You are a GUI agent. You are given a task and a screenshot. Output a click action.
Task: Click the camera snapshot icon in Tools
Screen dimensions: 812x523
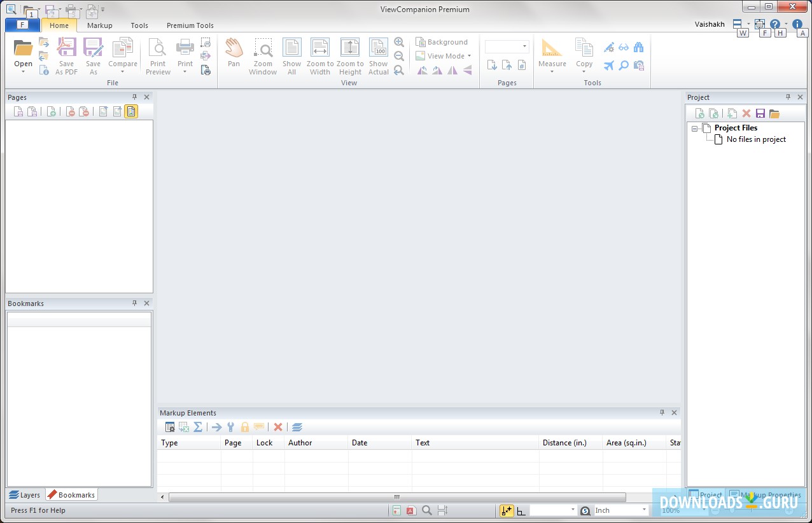tap(638, 65)
